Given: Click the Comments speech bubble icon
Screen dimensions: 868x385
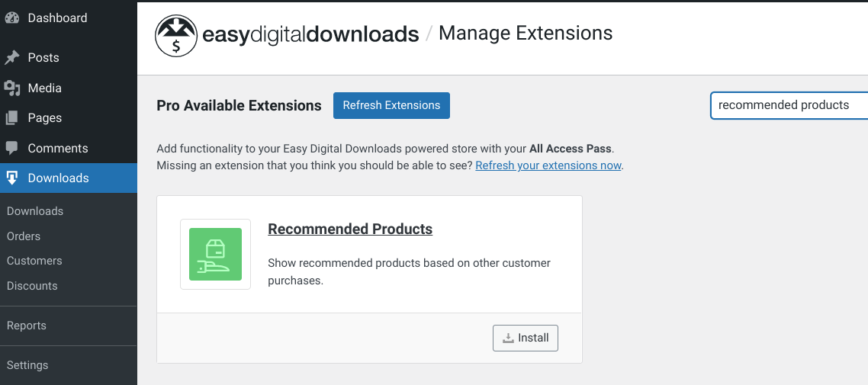Looking at the screenshot, I should coord(11,148).
